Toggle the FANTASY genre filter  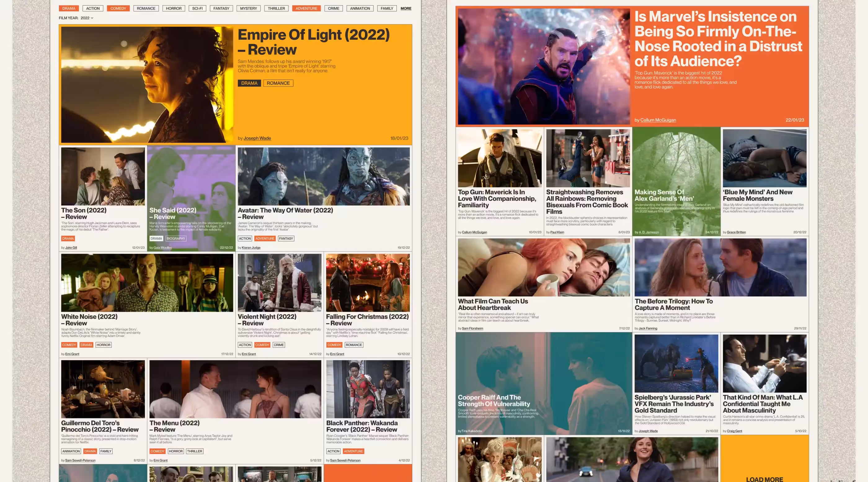[x=221, y=8]
